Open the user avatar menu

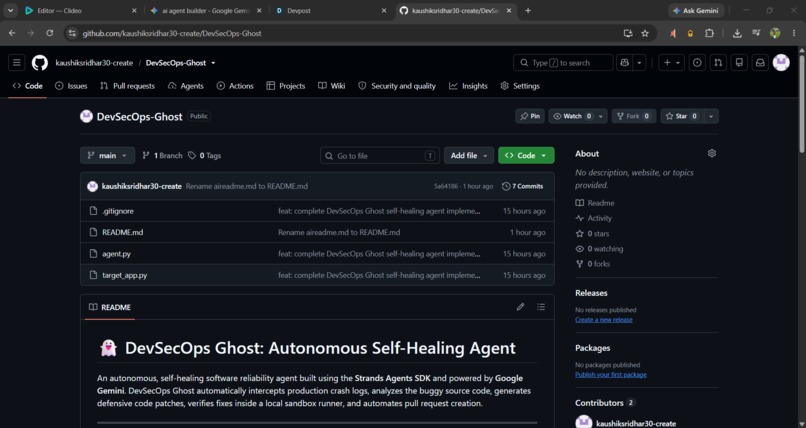coord(781,63)
